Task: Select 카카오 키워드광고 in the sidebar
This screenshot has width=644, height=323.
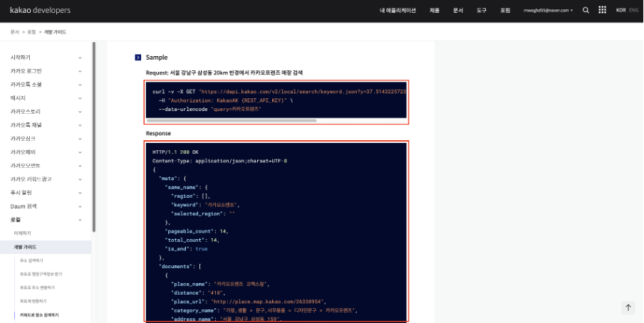Action: tap(31, 179)
